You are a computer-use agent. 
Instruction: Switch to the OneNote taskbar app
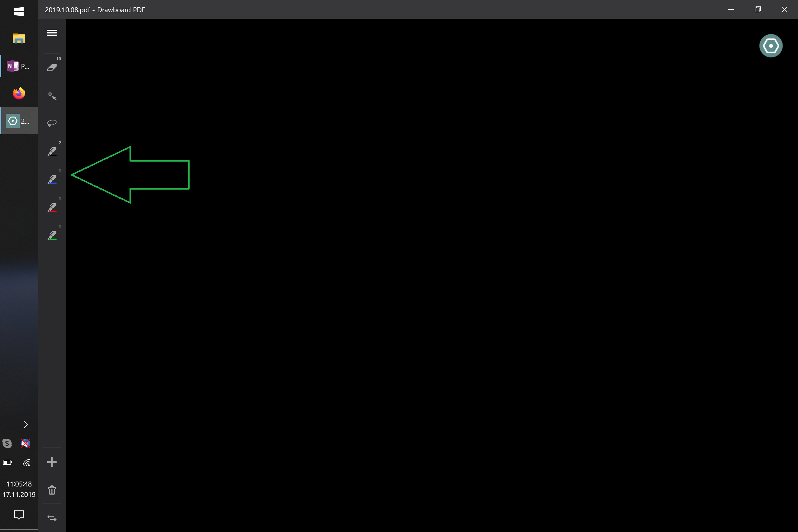click(19, 66)
